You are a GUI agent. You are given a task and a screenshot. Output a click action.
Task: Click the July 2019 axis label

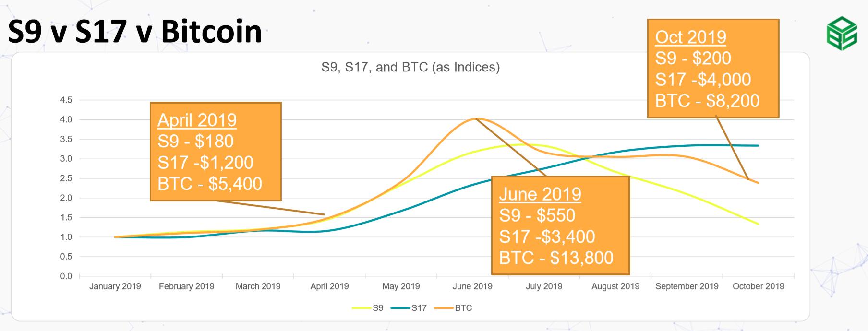click(x=544, y=286)
